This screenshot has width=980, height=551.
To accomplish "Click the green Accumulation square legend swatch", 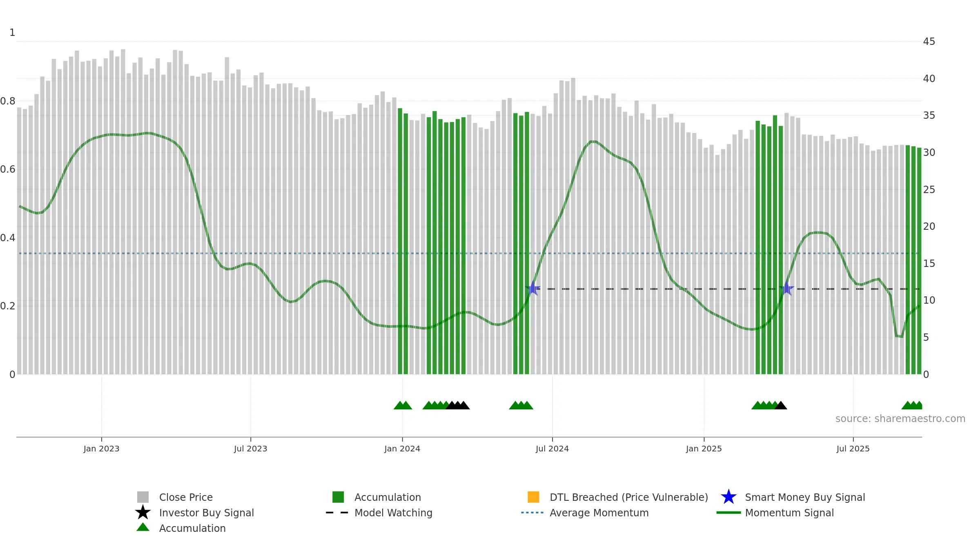I will tap(338, 497).
